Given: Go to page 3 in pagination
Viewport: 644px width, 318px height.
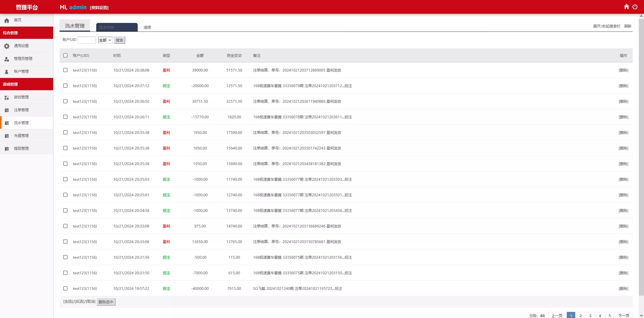Looking at the screenshot, I should click(x=590, y=316).
